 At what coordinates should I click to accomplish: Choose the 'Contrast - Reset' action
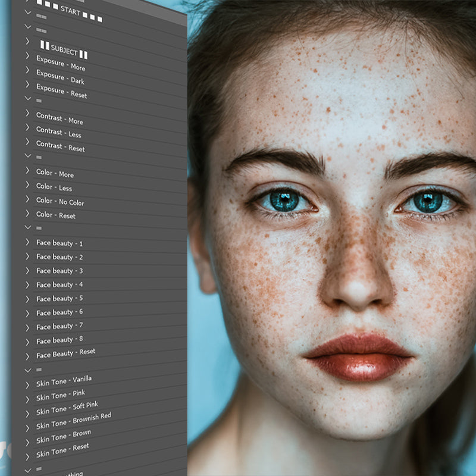click(60, 146)
